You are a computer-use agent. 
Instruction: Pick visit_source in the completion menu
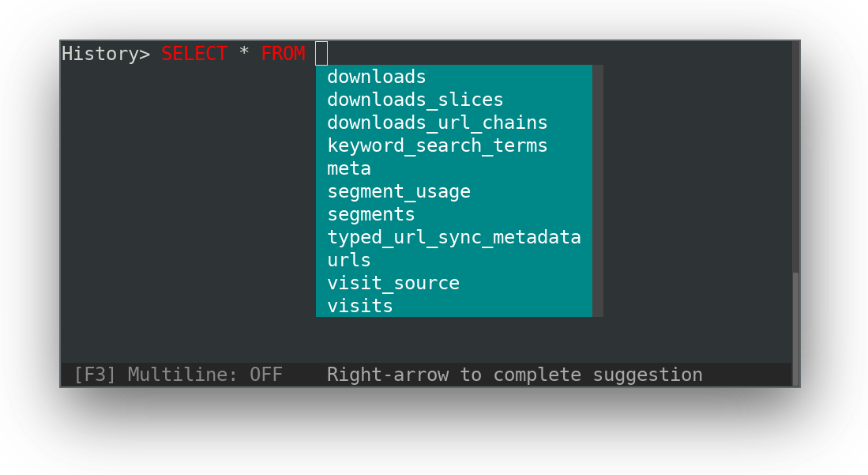click(x=454, y=283)
